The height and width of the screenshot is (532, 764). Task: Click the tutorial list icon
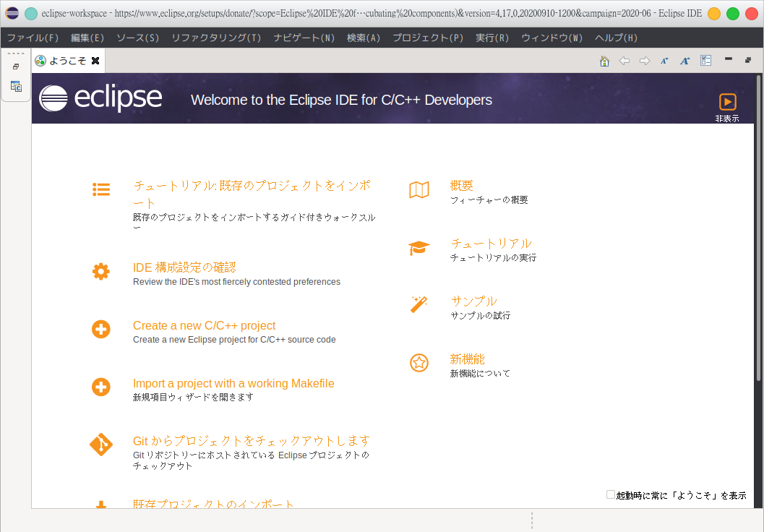pyautogui.click(x=101, y=189)
